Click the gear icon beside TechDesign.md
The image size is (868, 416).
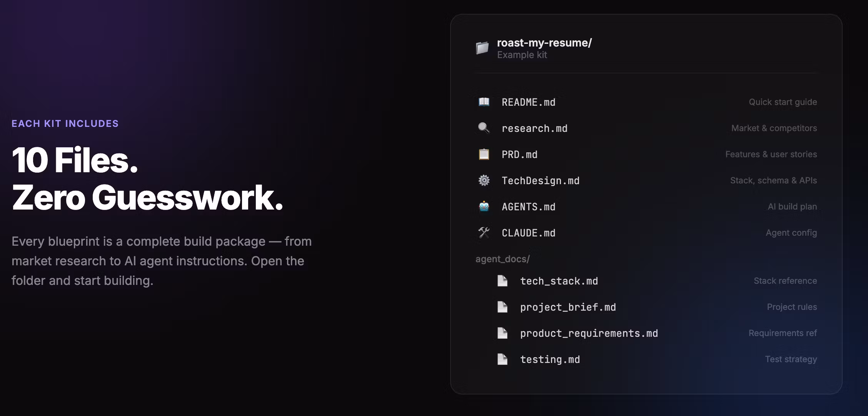[484, 180]
